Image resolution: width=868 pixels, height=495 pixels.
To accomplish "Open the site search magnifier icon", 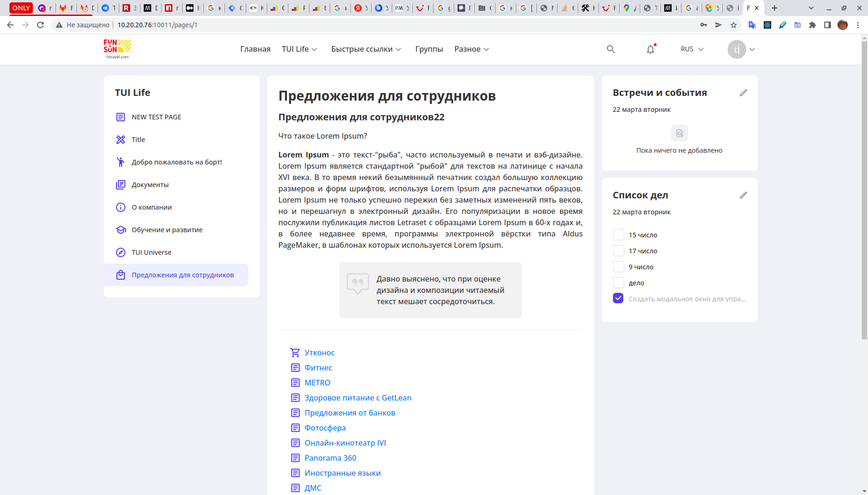I will coord(611,49).
